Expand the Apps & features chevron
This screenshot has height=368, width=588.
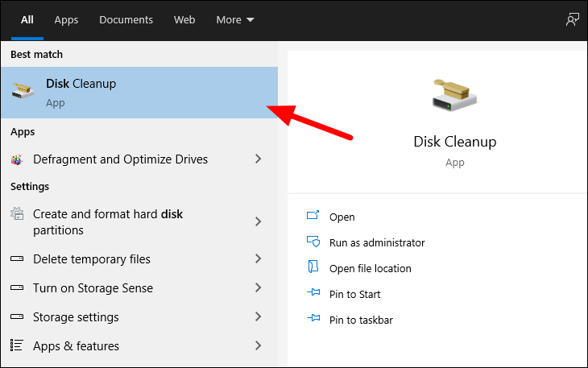click(258, 345)
